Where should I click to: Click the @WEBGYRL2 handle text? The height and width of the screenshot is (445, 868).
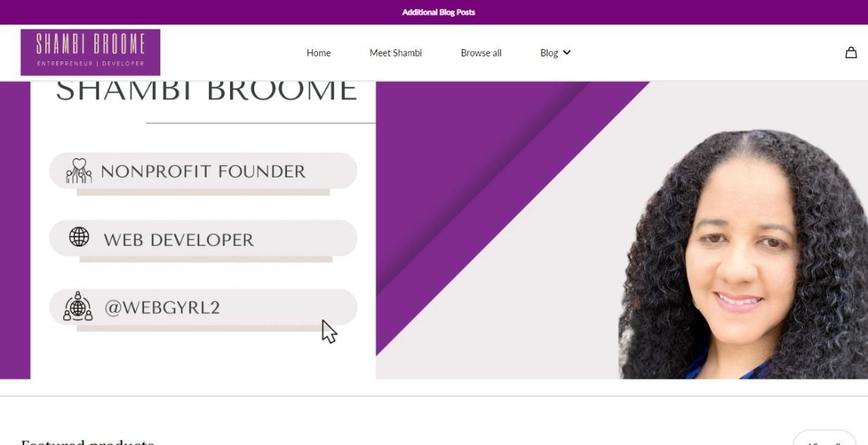click(x=162, y=308)
